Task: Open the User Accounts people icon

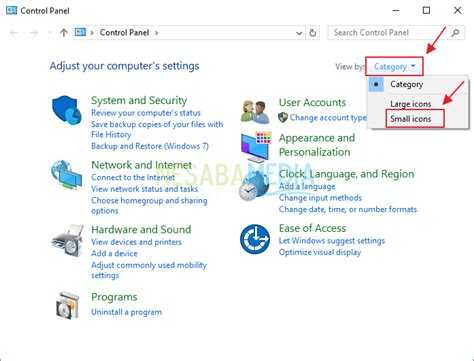Action: point(255,112)
